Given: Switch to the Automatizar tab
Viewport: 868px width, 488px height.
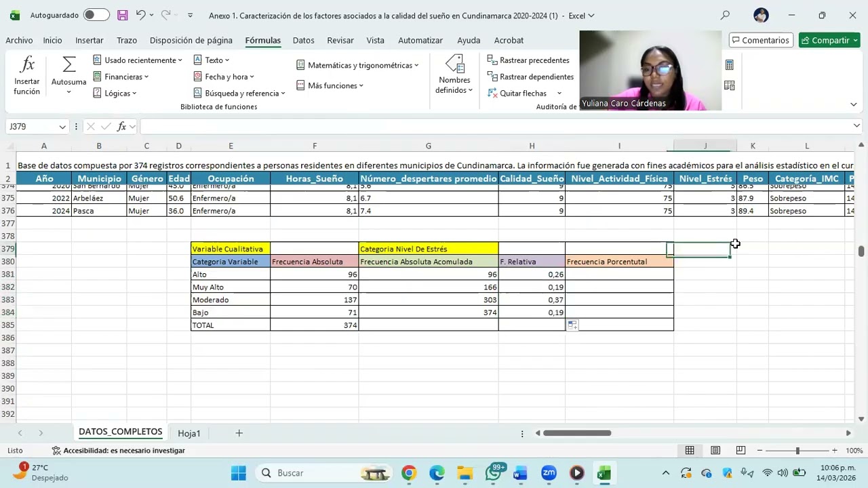Looking at the screenshot, I should pyautogui.click(x=420, y=40).
